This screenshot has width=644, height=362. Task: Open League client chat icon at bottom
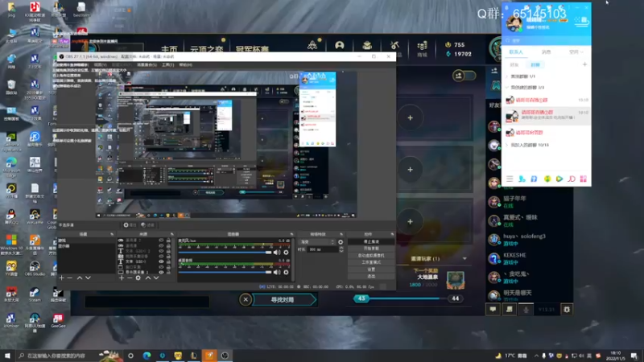493,310
